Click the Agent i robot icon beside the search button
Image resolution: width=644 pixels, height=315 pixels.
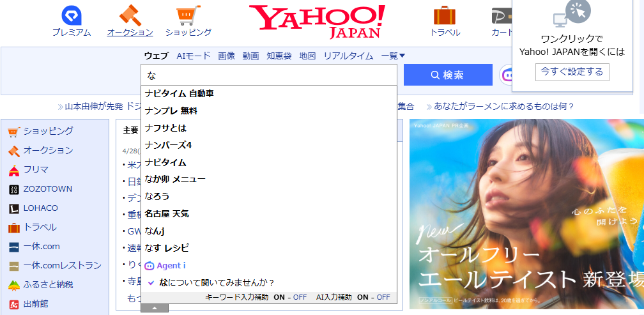point(507,75)
